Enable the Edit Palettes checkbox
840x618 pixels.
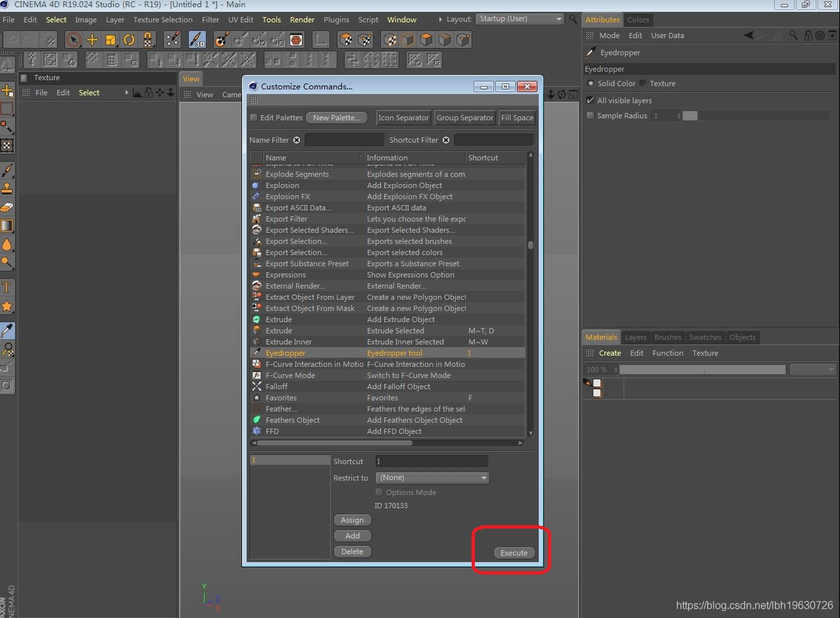253,118
